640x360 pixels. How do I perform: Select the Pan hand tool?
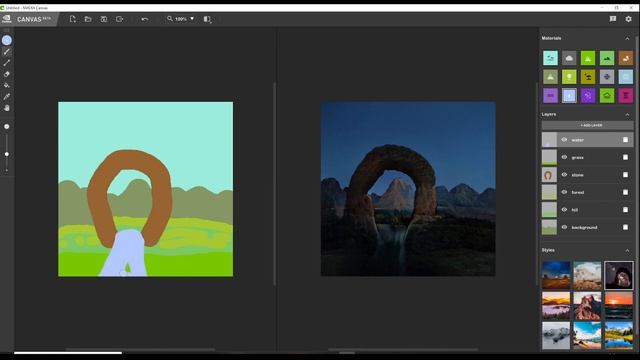click(x=7, y=108)
